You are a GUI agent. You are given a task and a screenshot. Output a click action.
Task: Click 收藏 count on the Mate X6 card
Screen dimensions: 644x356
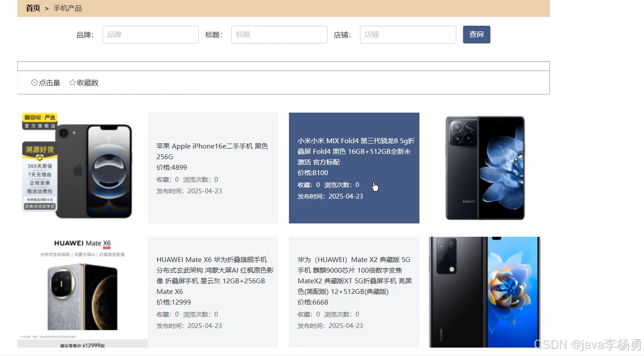[x=168, y=314]
